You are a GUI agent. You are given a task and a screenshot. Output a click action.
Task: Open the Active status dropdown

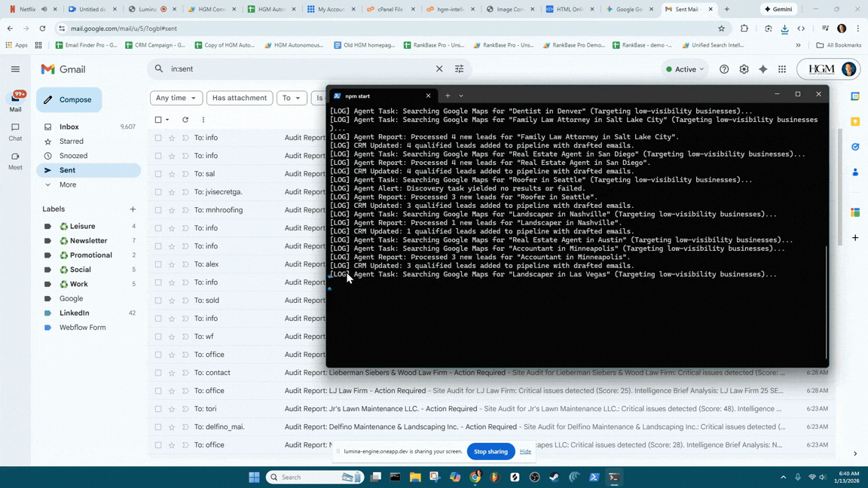tap(685, 69)
